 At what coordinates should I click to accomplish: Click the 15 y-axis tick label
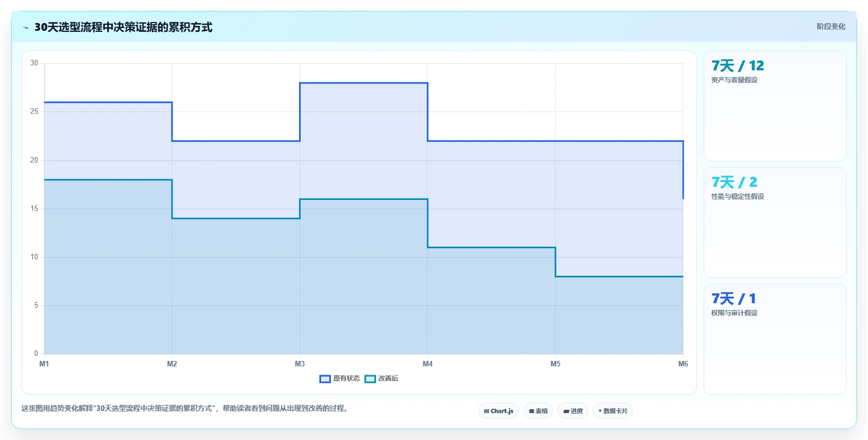click(x=34, y=209)
